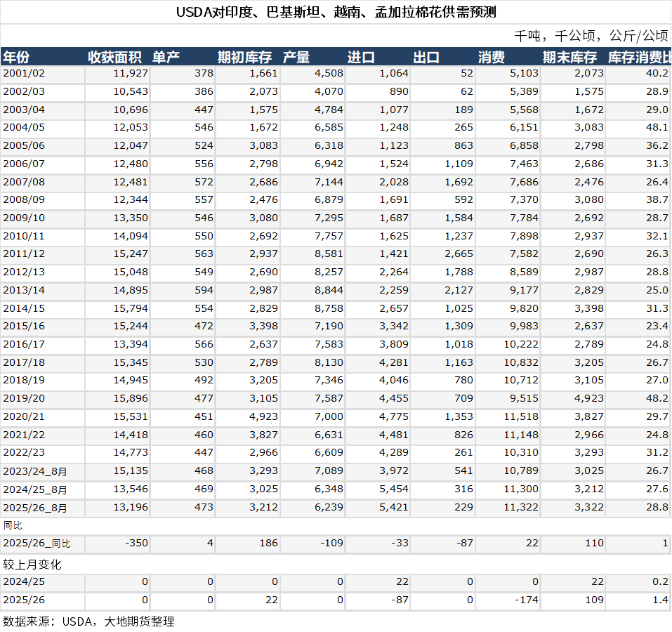This screenshot has height=632, width=672.
Task: Select stock ratio change 0.2 in 2024/25 row
Action: coord(661,582)
